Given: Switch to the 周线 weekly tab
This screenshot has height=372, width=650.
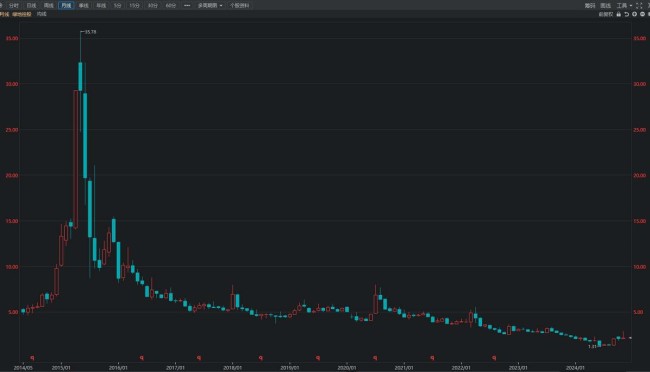Looking at the screenshot, I should (49, 5).
